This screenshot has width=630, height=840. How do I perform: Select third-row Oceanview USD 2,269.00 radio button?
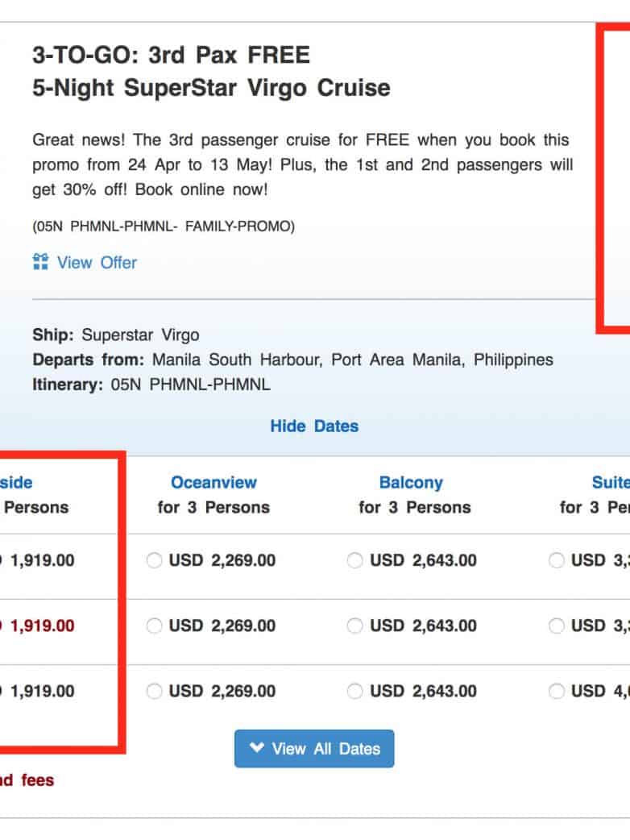tap(155, 691)
